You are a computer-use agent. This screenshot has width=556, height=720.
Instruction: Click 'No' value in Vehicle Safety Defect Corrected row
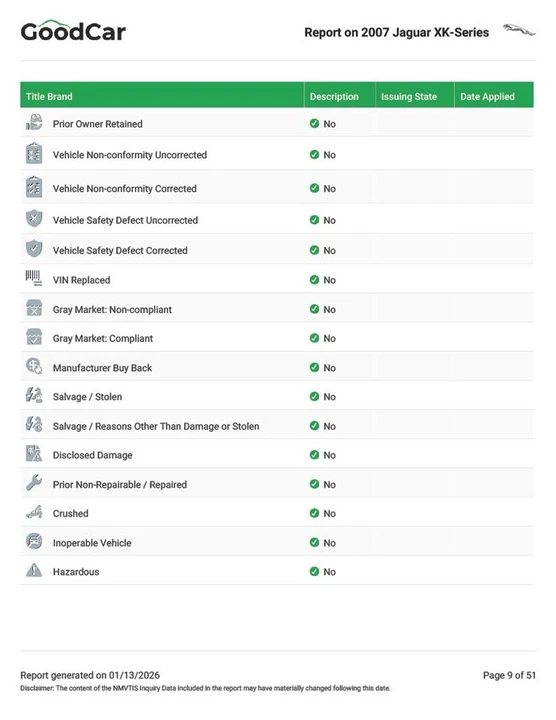[x=330, y=251]
